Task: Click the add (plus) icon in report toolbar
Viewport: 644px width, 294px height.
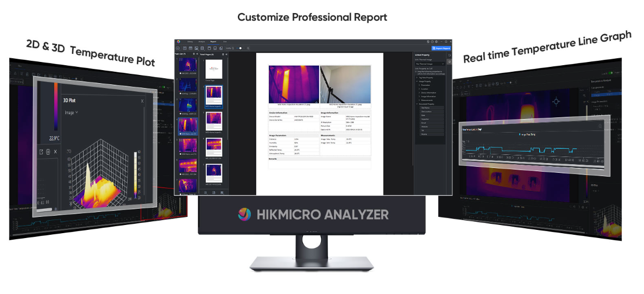Action: [179, 48]
